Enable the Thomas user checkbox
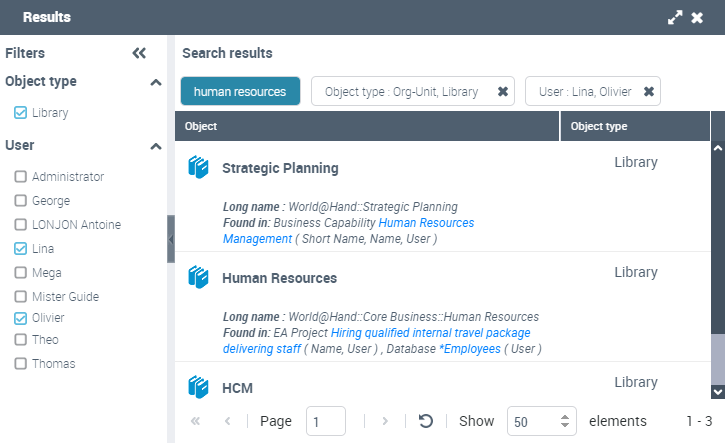 (20, 364)
